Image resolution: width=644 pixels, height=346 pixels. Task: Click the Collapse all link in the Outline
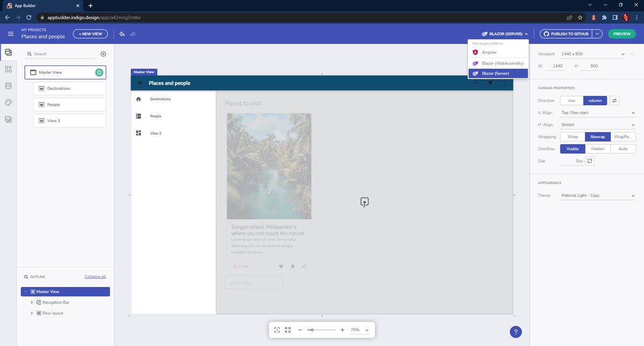[x=95, y=276]
